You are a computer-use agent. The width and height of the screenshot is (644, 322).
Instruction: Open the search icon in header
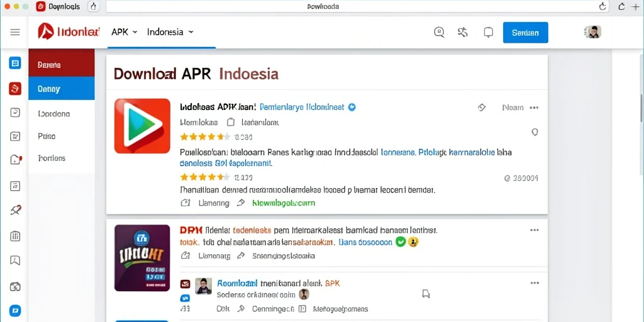tap(439, 33)
